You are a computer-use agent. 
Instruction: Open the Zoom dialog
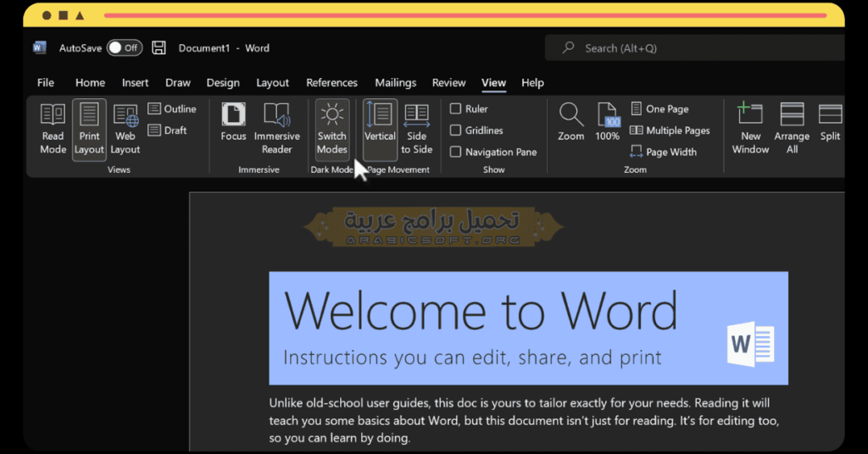click(570, 123)
